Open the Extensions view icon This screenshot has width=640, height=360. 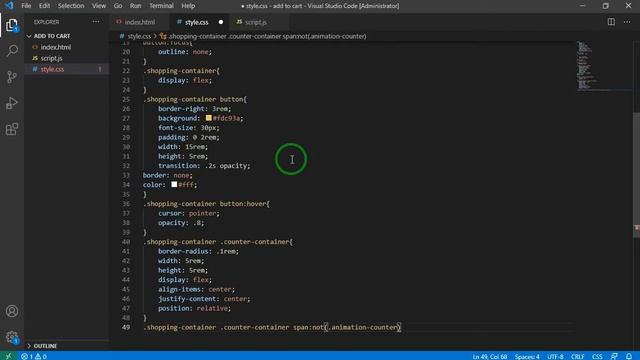[12, 129]
